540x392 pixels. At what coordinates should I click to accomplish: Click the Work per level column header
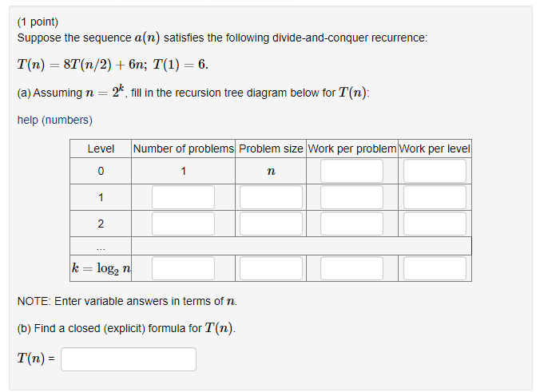point(435,148)
